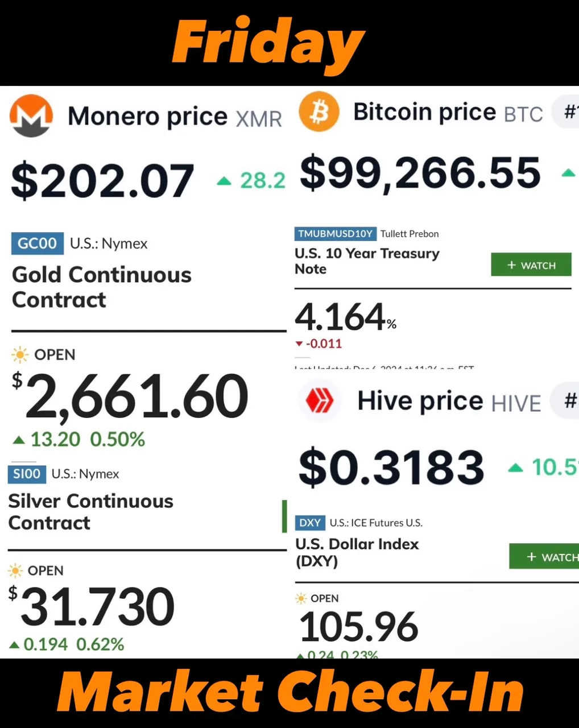Click the red Hive logo icon
Viewport: 579px width, 728px height.
(x=320, y=402)
